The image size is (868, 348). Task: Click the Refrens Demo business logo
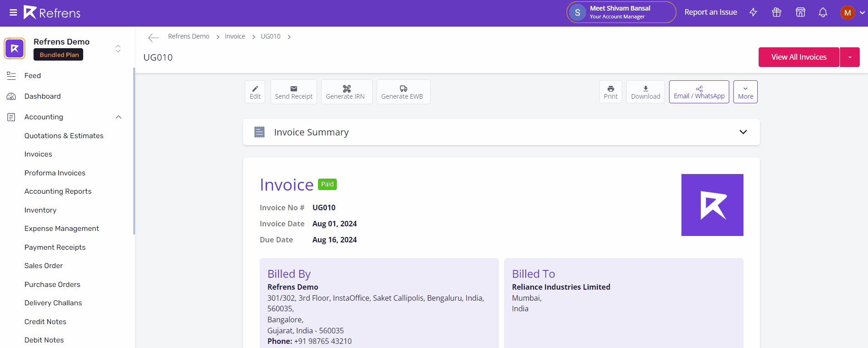(15, 48)
